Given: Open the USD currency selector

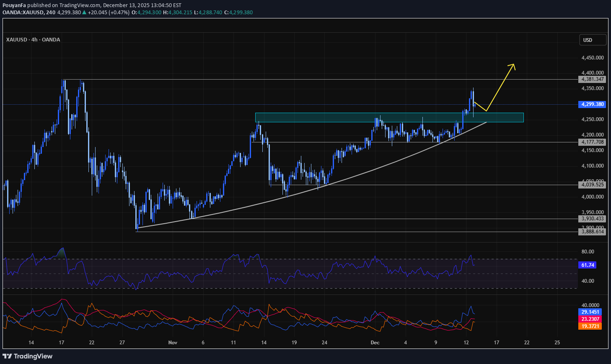Looking at the screenshot, I should (593, 40).
